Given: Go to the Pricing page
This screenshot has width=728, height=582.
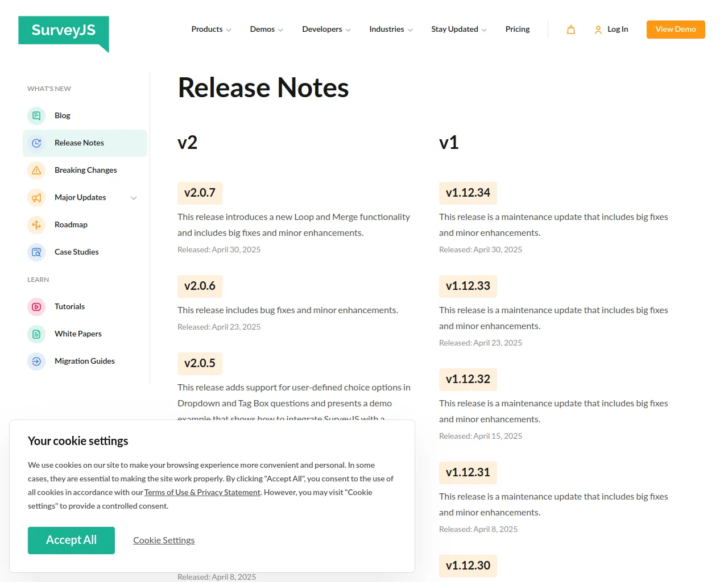Looking at the screenshot, I should pos(518,29).
